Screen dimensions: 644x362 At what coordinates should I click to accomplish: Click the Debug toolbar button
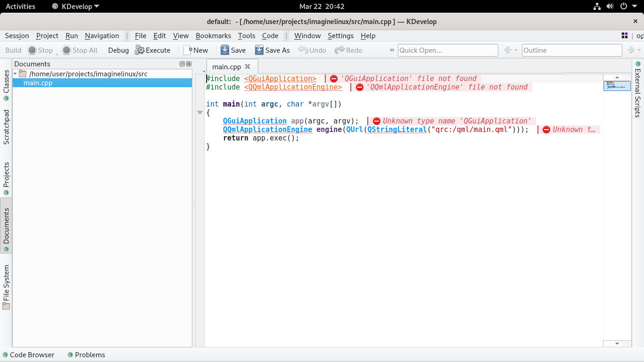click(x=118, y=50)
